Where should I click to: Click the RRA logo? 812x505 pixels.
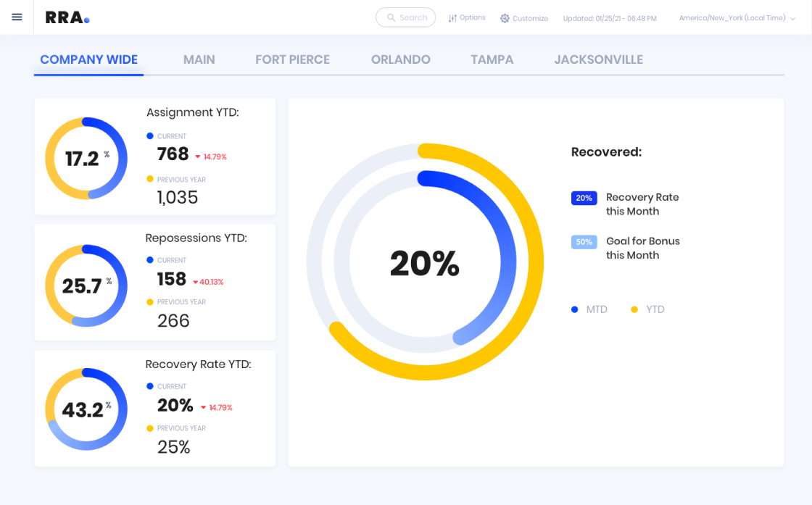67,17
